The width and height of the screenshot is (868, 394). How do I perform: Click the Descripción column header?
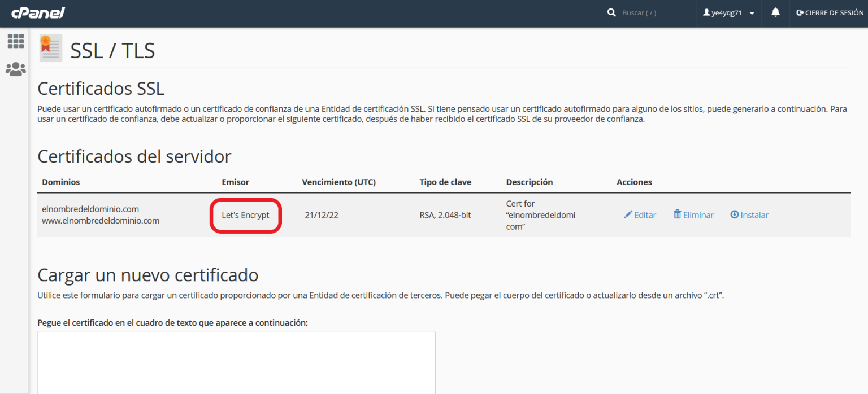point(529,182)
